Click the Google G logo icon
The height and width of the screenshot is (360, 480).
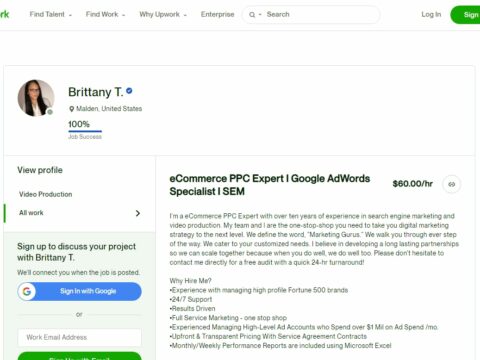coord(27,291)
